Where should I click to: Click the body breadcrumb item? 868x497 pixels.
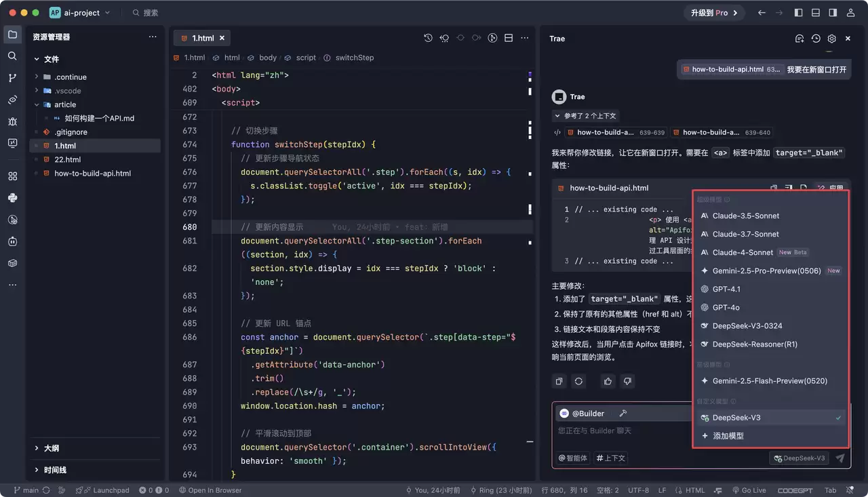pyautogui.click(x=268, y=58)
